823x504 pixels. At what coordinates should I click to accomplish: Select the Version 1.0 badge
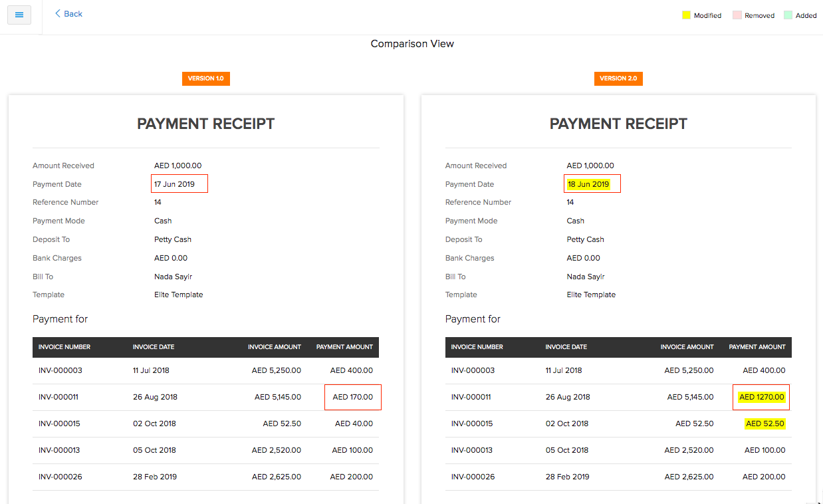pos(205,78)
